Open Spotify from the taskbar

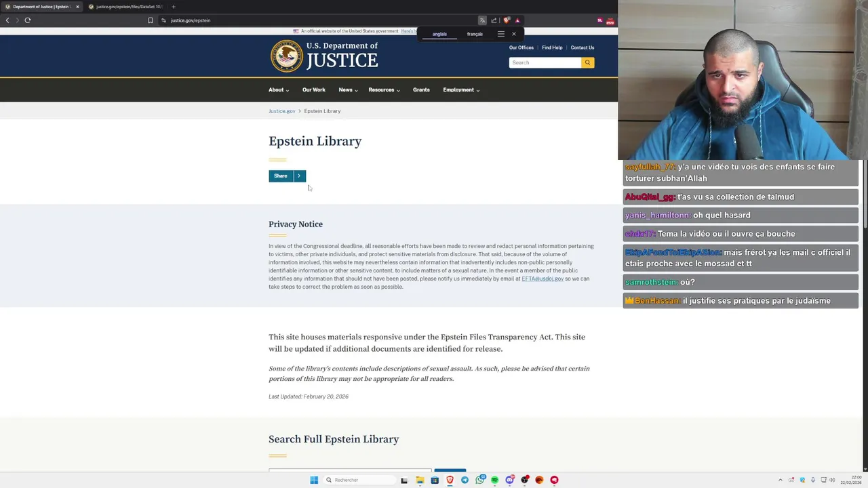(x=494, y=480)
